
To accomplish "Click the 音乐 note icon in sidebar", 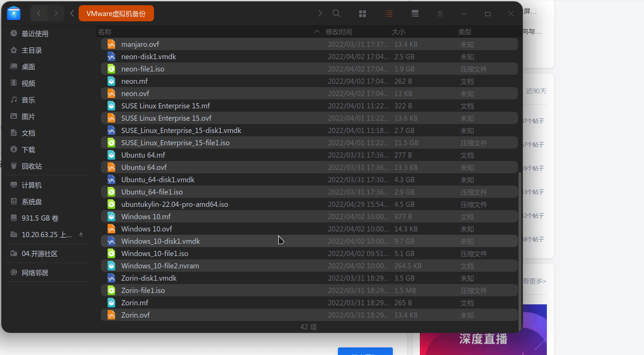I will point(14,100).
